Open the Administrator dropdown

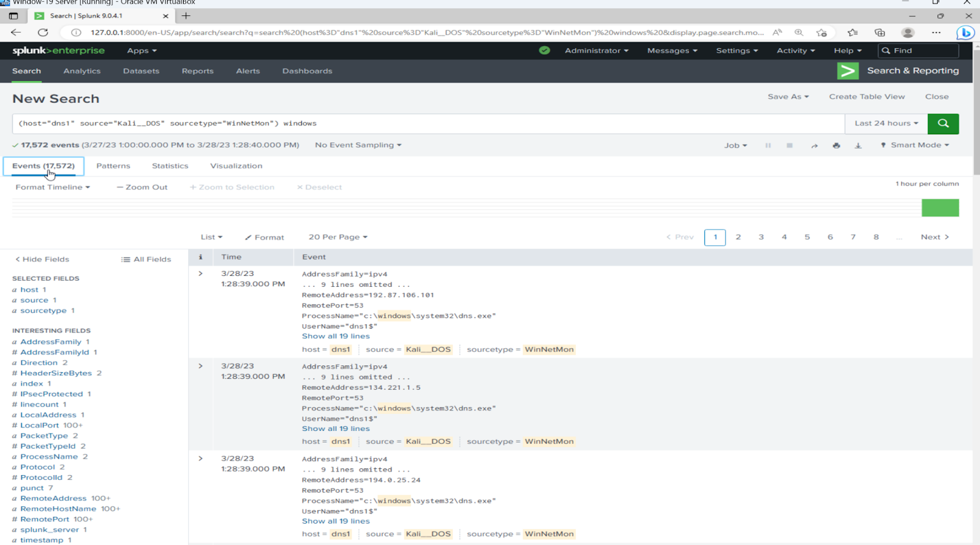coord(597,50)
